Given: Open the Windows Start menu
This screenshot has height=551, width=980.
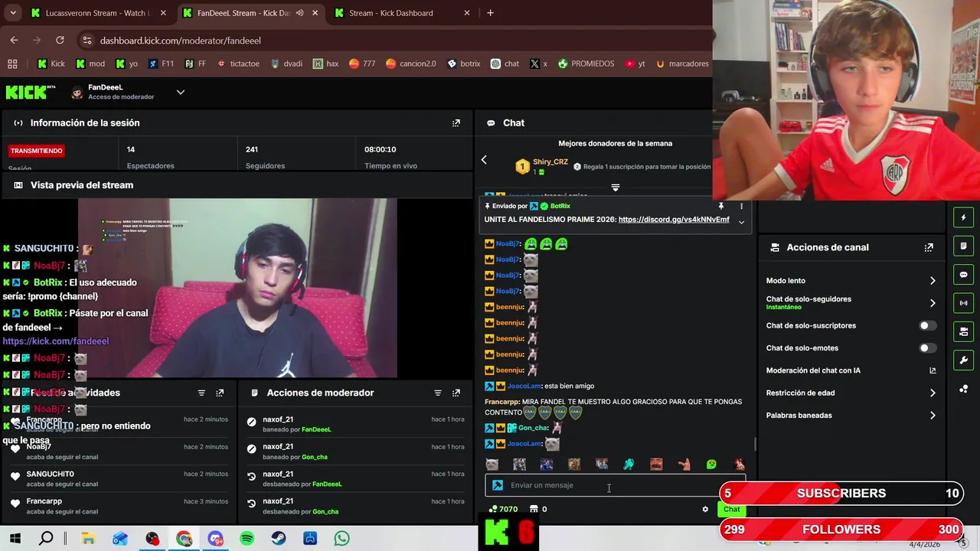Looking at the screenshot, I should click(x=15, y=539).
